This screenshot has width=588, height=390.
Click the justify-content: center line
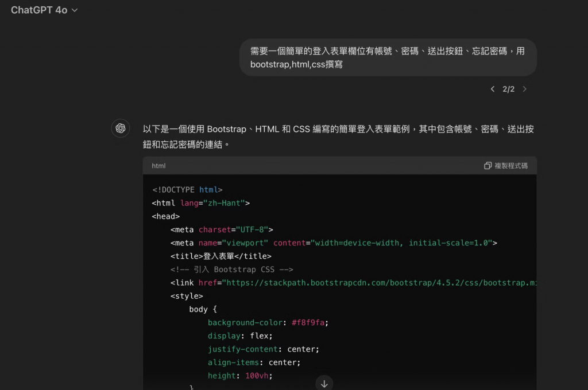[264, 349]
